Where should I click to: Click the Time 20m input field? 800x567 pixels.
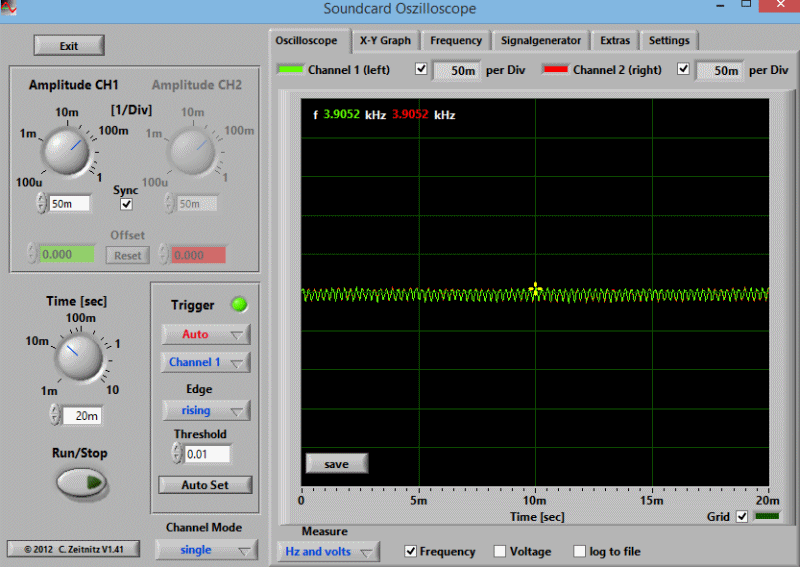82,415
